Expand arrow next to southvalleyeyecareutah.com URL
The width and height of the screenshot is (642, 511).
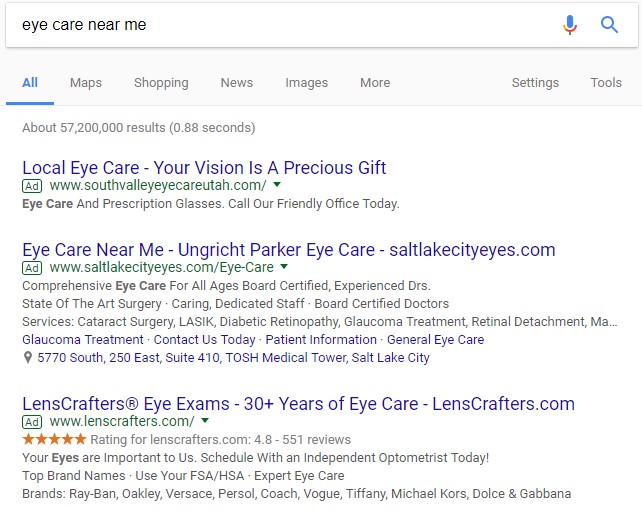point(277,185)
